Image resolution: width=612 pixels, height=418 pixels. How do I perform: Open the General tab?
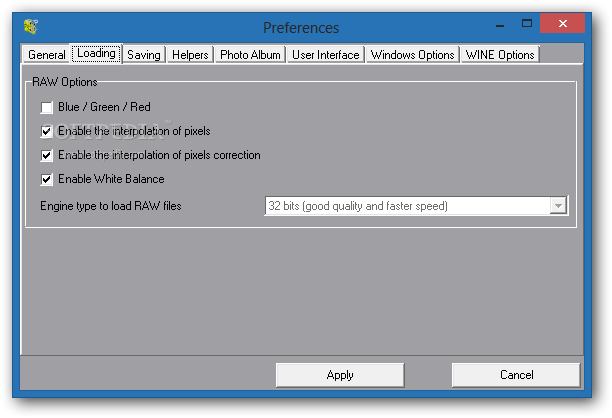[46, 55]
